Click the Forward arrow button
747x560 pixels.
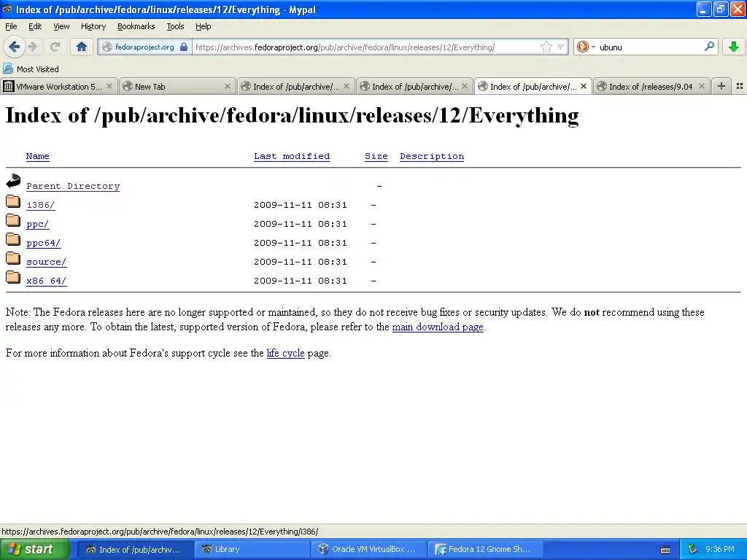32,47
